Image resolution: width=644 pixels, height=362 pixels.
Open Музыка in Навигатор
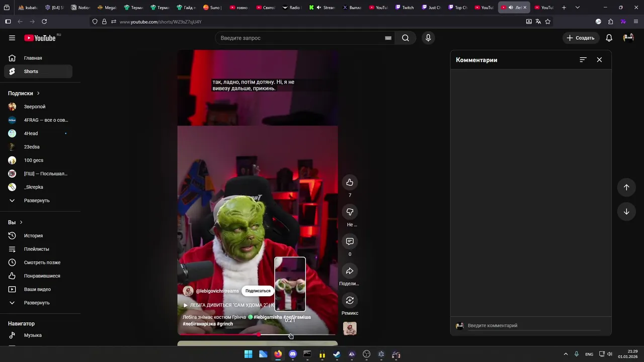(x=38, y=335)
